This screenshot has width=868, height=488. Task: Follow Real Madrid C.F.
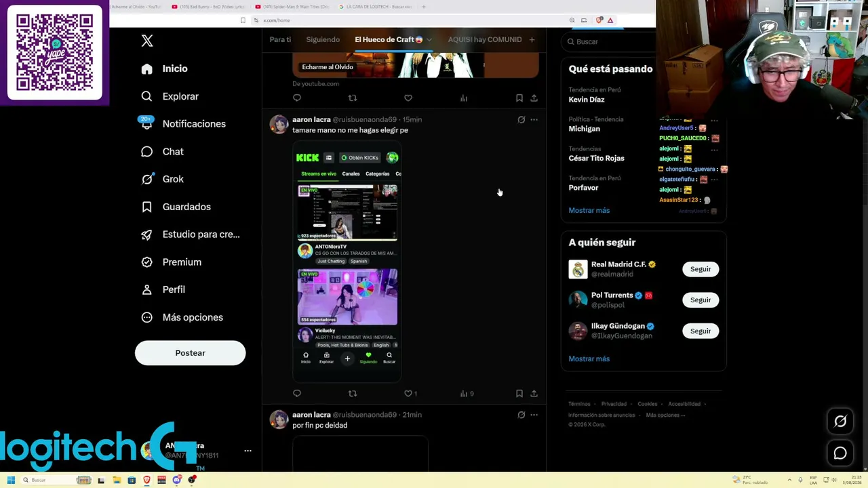701,269
